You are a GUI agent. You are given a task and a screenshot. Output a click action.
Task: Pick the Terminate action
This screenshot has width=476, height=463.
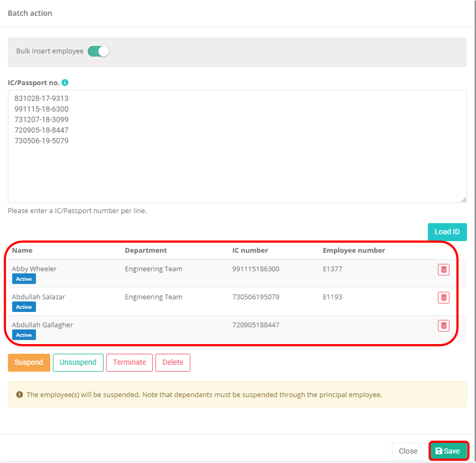129,363
